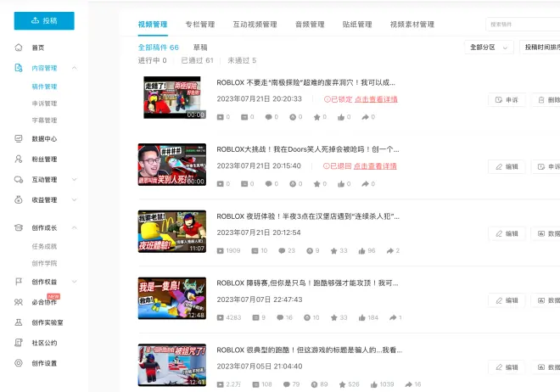This screenshot has height=392, width=560.
Task: Click the 投稿 upload button
Action: 44,20
